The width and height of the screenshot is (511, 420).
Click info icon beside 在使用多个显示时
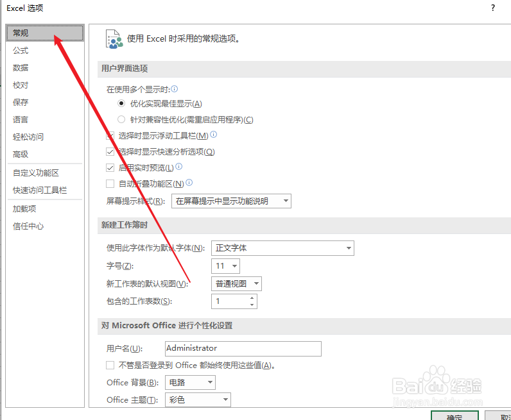point(175,88)
